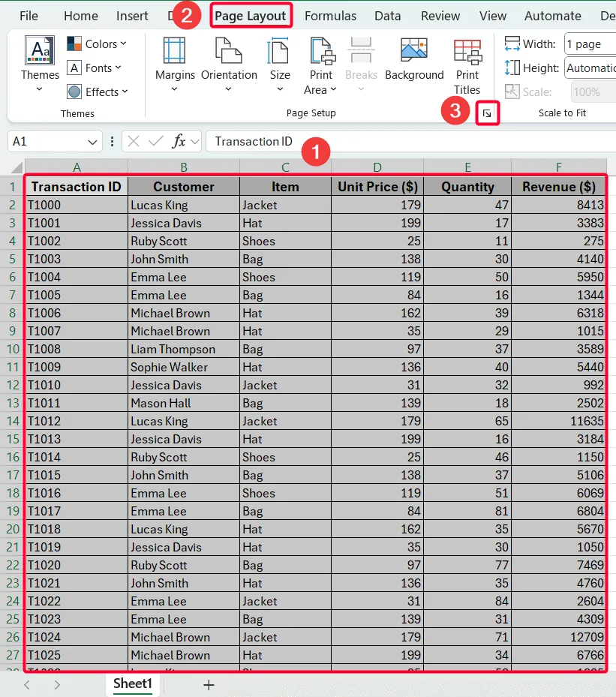This screenshot has height=697, width=616.
Task: Open Print Titles settings
Action: point(467,67)
